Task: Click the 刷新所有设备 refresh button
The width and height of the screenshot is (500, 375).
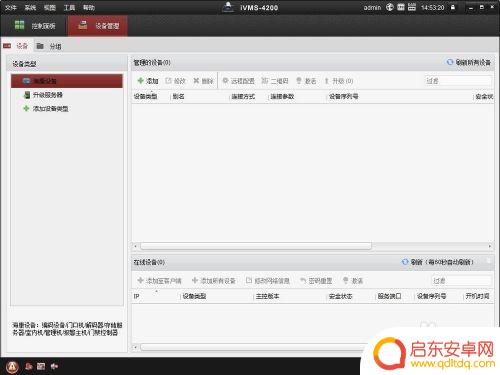Action: click(469, 62)
